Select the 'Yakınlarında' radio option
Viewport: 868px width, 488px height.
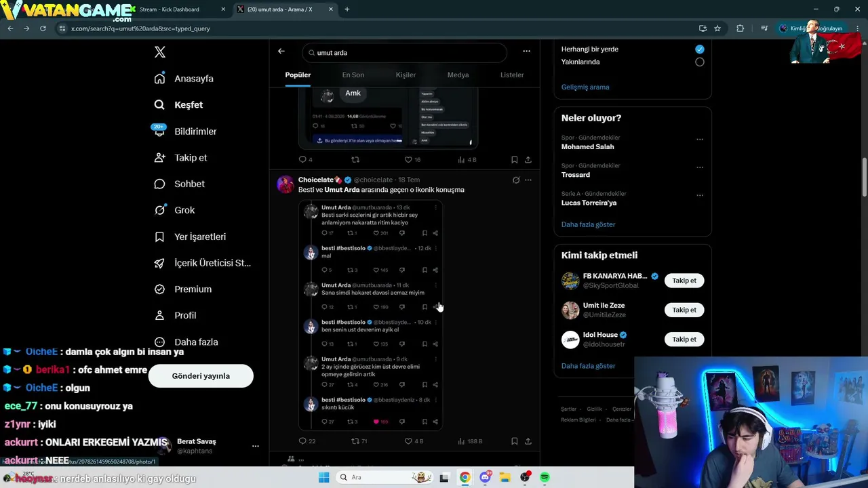(700, 62)
